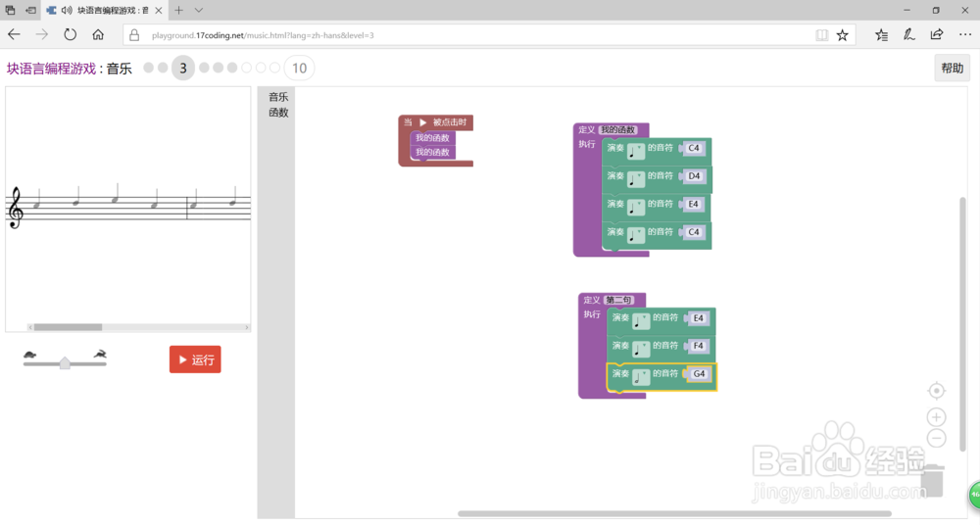The image size is (980, 525).
Task: Go back to previous page
Action: tap(14, 35)
